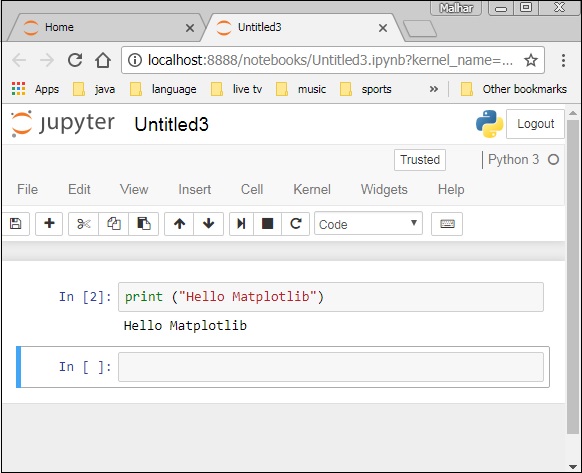The width and height of the screenshot is (582, 473).
Task: Insert a cell below with the plus icon
Action: coord(49,224)
